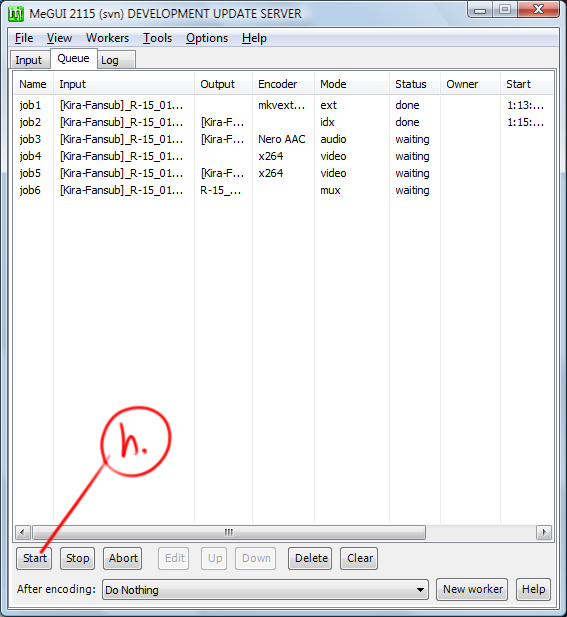Screen dimensions: 567x617
Task: Switch to the Input tab
Action: pos(29,60)
